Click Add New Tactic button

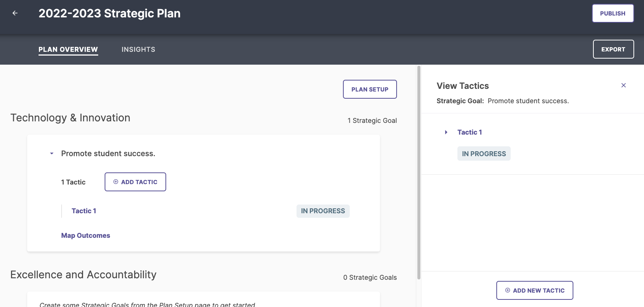tap(534, 290)
